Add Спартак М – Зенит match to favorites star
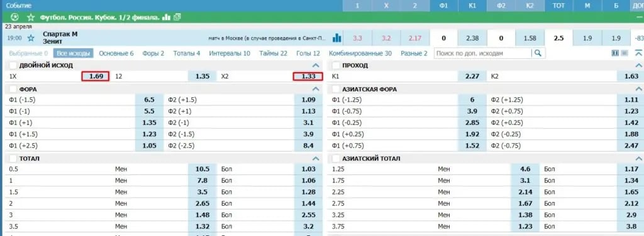 (31, 38)
